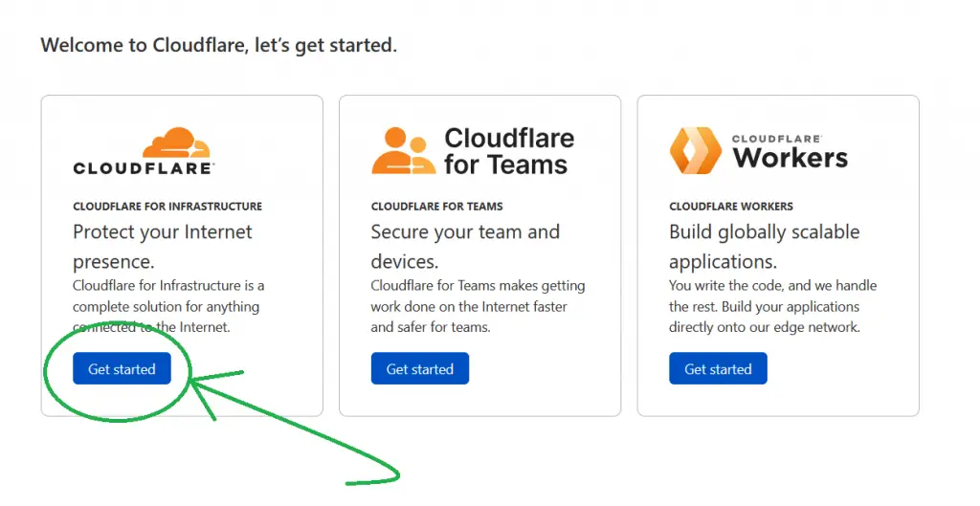Click 'Build globally scalable applications.' heading
980x506 pixels.
click(x=765, y=247)
